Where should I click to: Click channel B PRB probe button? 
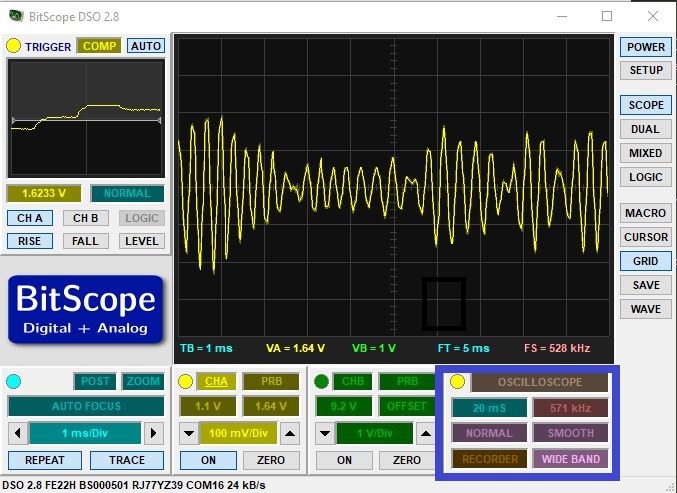tap(407, 382)
